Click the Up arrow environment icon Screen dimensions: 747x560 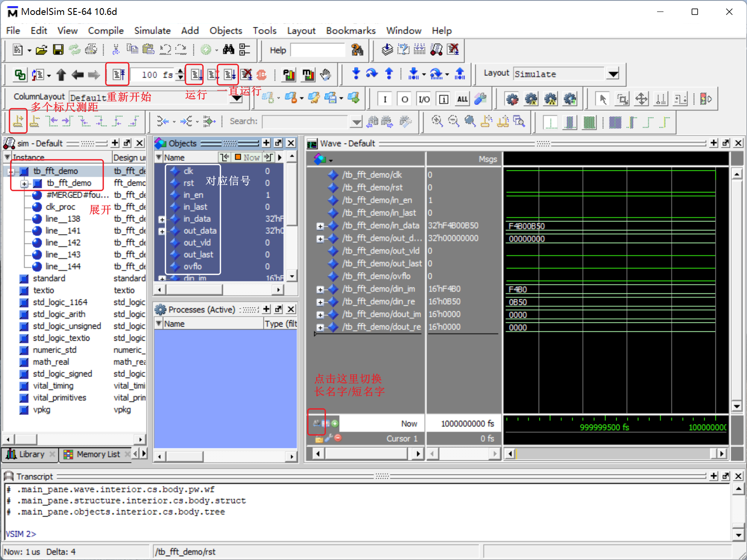[x=61, y=75]
